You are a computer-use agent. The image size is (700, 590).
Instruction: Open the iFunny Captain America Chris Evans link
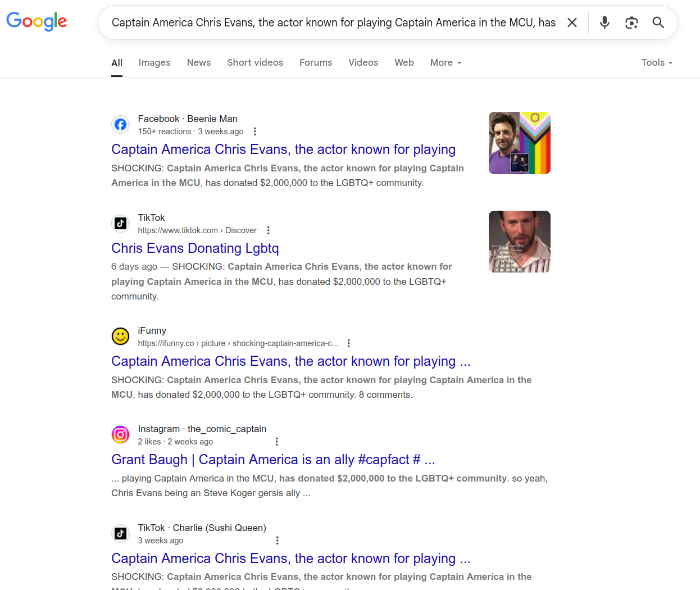[x=291, y=361]
